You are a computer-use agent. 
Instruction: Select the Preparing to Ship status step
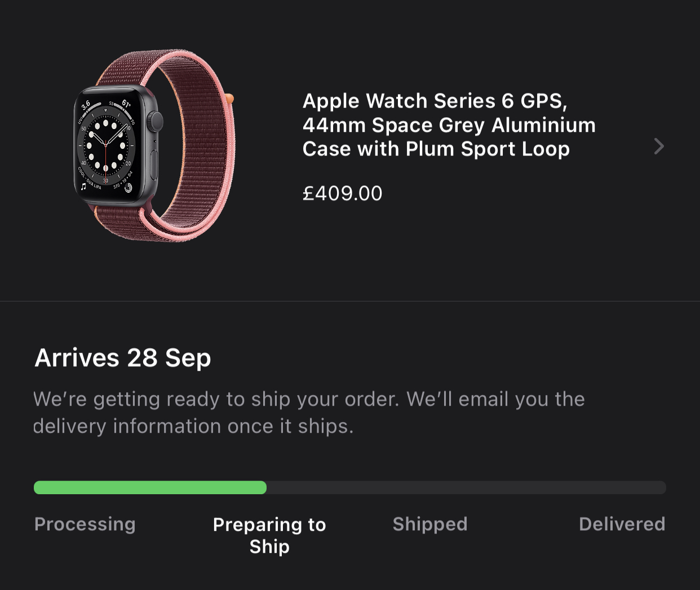pyautogui.click(x=269, y=535)
